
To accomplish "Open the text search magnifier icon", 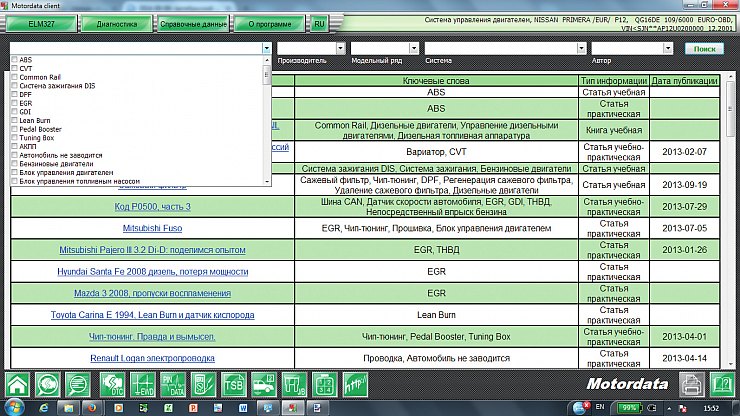I will pyautogui.click(x=78, y=384).
